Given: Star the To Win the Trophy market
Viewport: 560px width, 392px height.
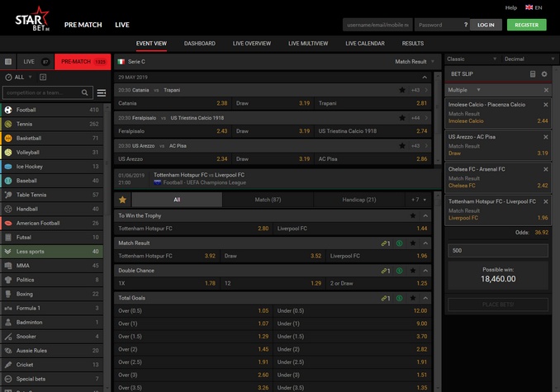Looking at the screenshot, I should click(x=413, y=215).
